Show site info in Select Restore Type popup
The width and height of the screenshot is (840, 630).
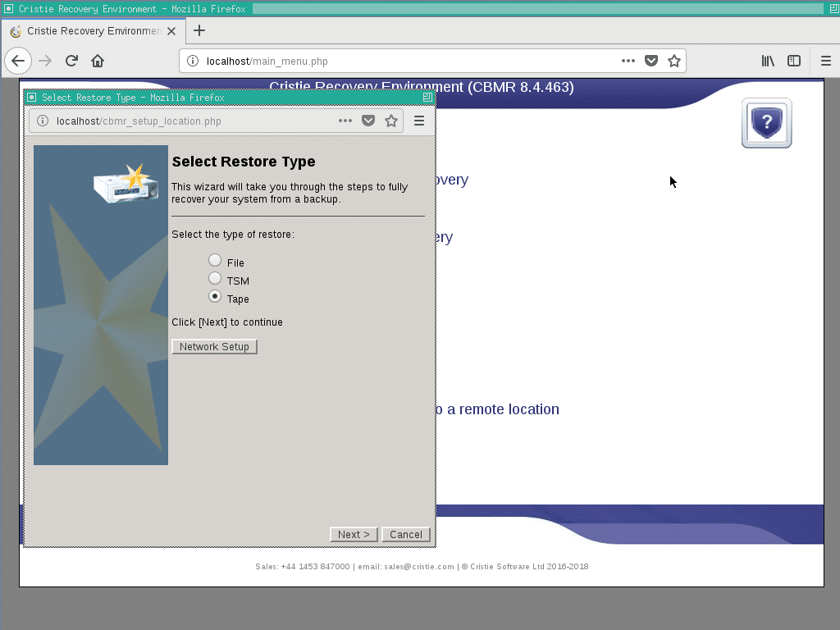[43, 121]
